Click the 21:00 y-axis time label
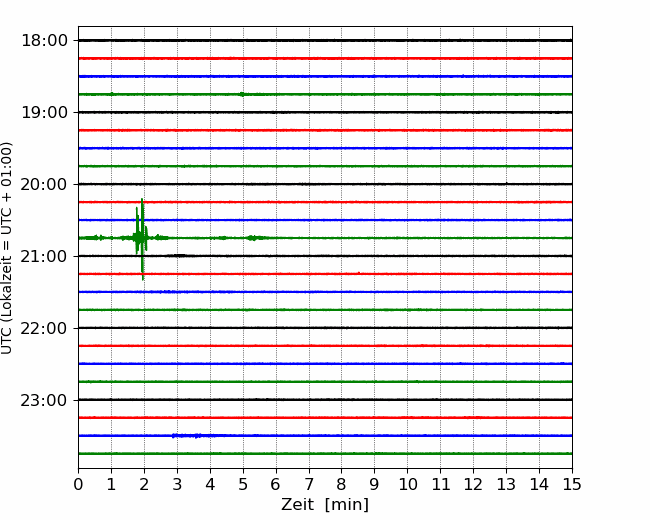The width and height of the screenshot is (650, 520). [x=44, y=257]
